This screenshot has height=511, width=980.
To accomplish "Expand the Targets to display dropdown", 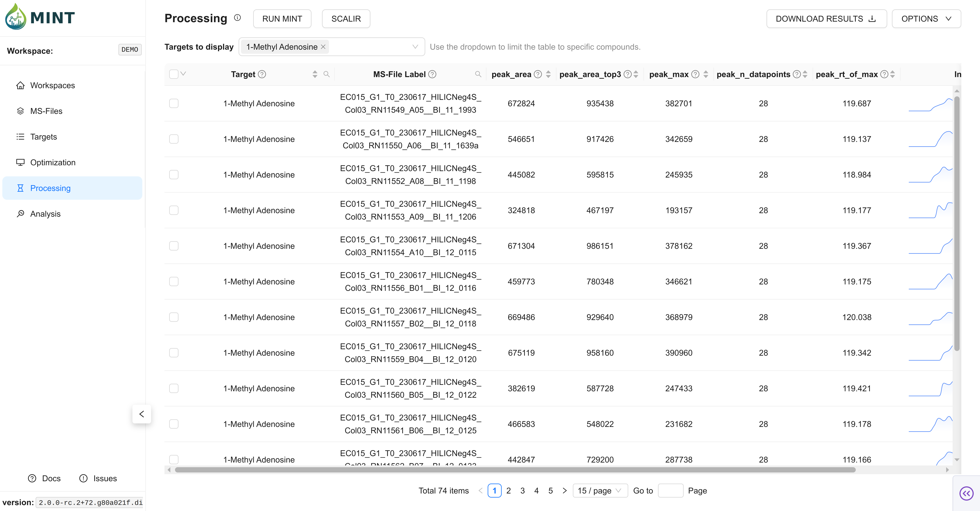I will pos(415,47).
